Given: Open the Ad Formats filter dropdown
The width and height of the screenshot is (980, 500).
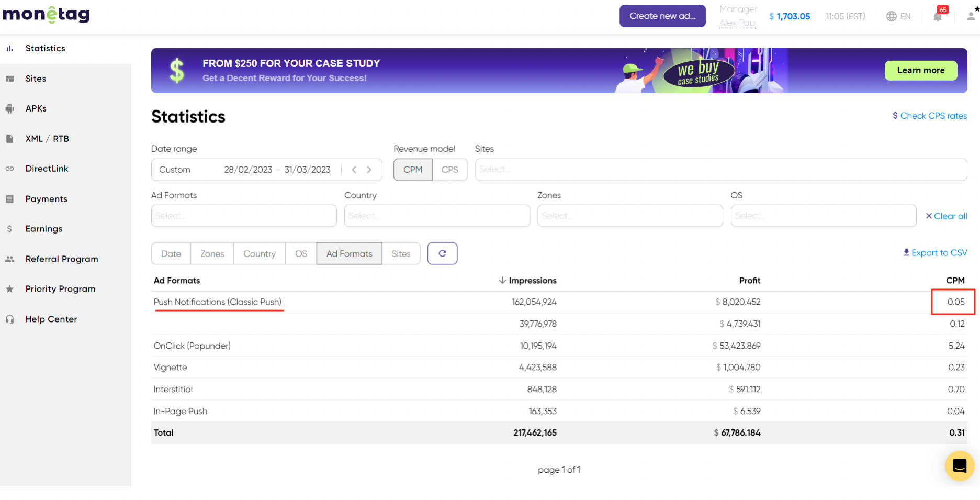Looking at the screenshot, I should 244,216.
